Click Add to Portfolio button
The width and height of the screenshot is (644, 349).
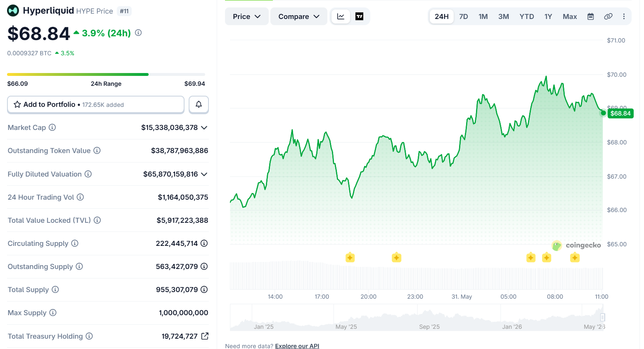(96, 104)
